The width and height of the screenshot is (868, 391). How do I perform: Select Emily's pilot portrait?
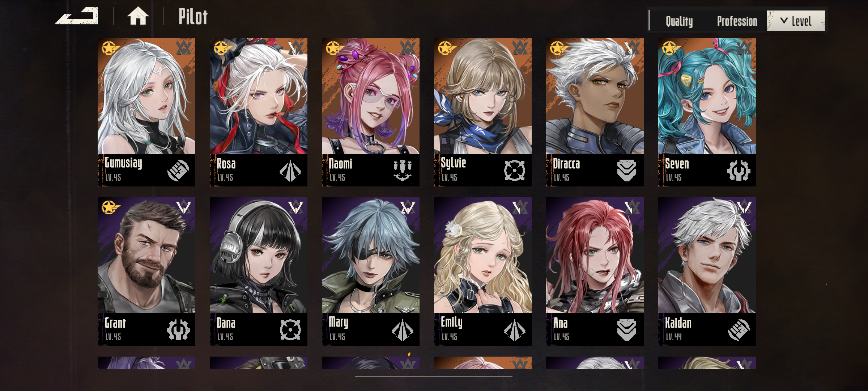(x=483, y=255)
